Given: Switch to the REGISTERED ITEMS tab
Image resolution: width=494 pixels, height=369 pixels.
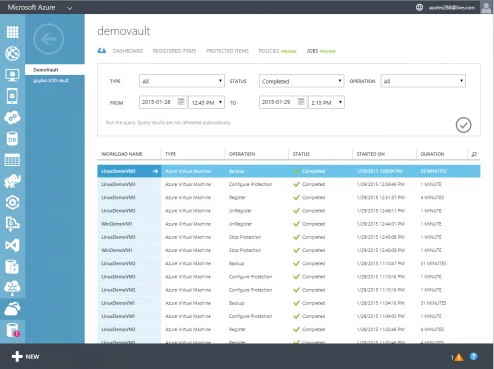Looking at the screenshot, I should tap(174, 51).
